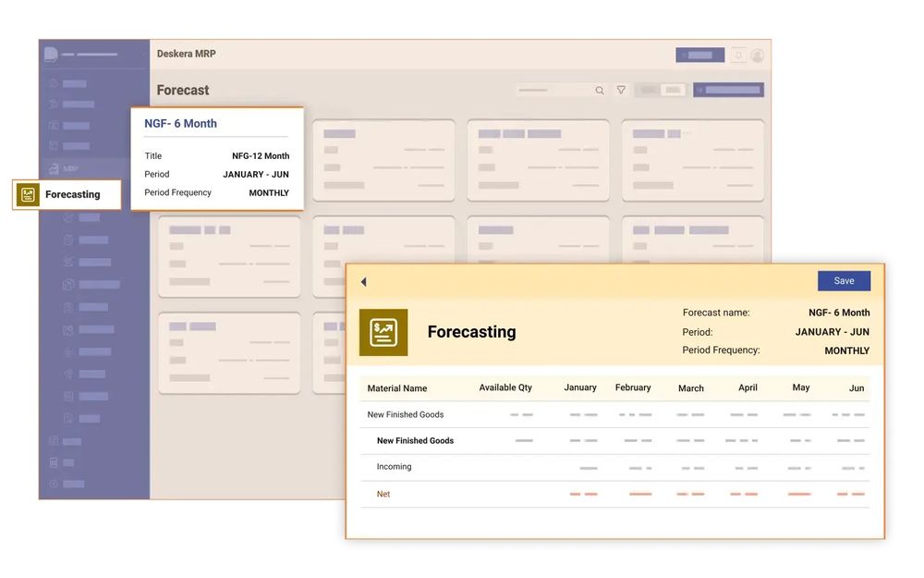Switch the view mode toggle near search
924x578 pixels.
click(x=656, y=90)
